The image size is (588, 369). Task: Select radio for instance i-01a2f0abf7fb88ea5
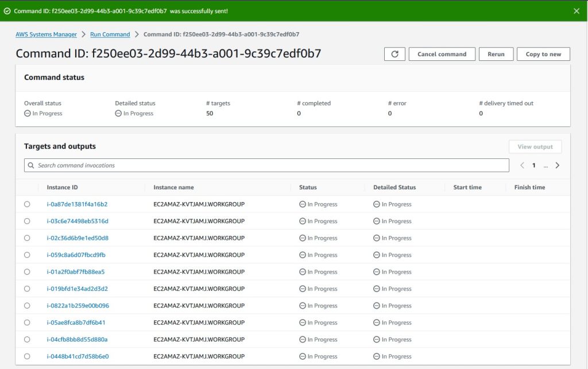(27, 271)
